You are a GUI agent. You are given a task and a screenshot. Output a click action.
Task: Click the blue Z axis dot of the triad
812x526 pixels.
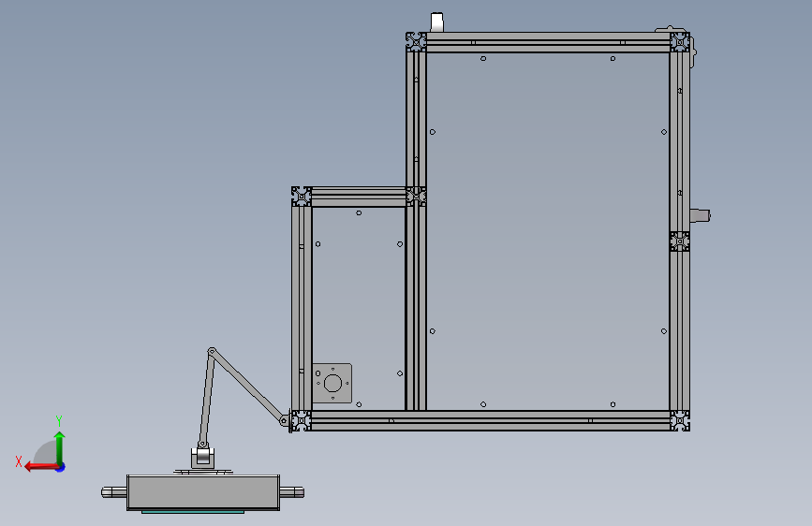61,467
